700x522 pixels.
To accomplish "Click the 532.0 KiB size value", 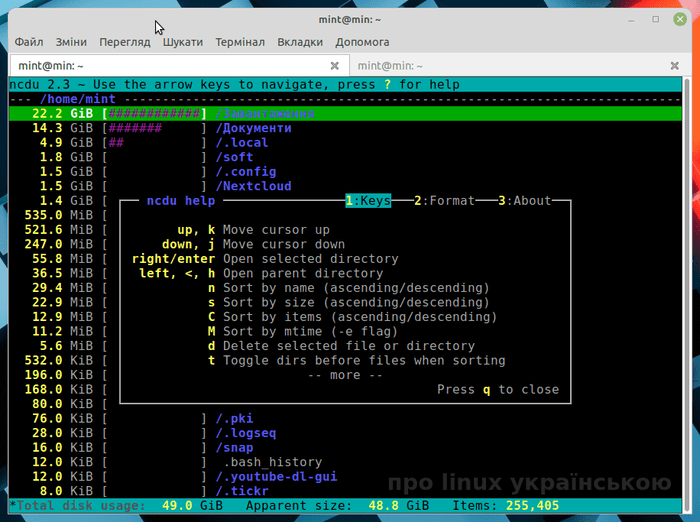I will point(58,360).
